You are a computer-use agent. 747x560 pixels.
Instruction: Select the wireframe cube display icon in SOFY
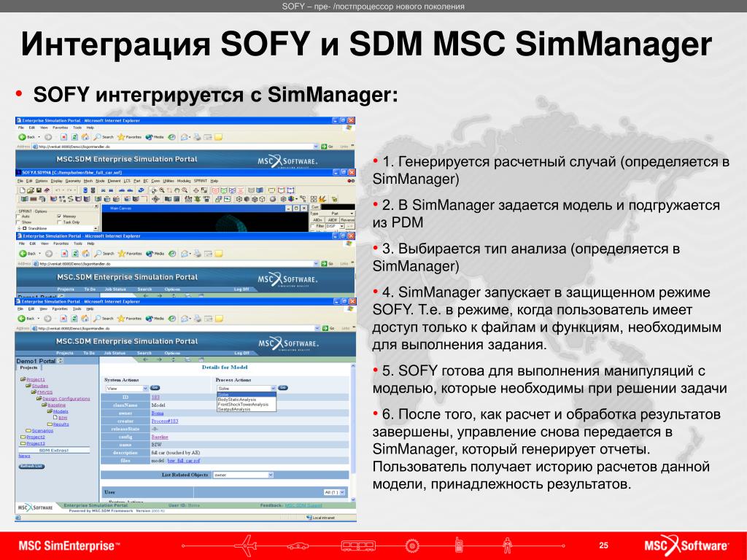pyautogui.click(x=239, y=199)
